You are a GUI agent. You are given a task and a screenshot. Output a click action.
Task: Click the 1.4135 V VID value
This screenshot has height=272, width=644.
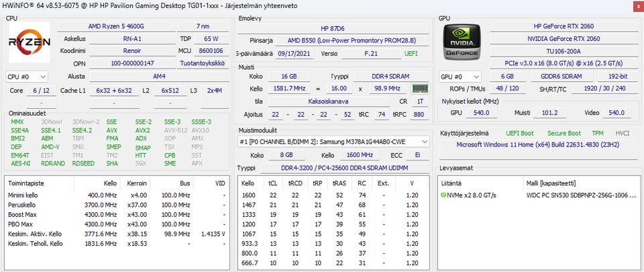click(x=213, y=234)
